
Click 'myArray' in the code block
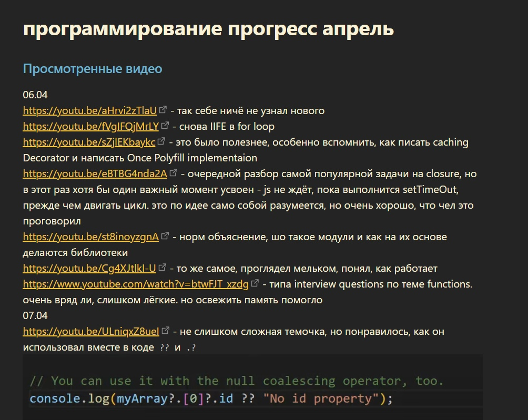point(142,399)
